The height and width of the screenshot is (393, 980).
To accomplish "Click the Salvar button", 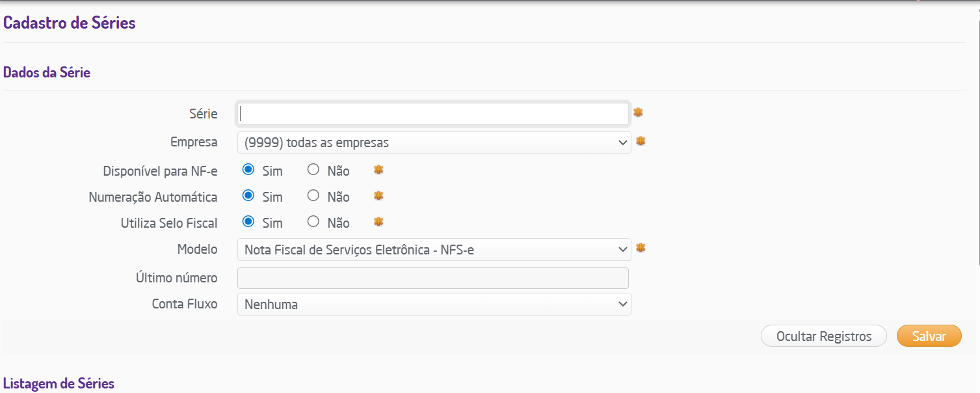I will (x=929, y=336).
